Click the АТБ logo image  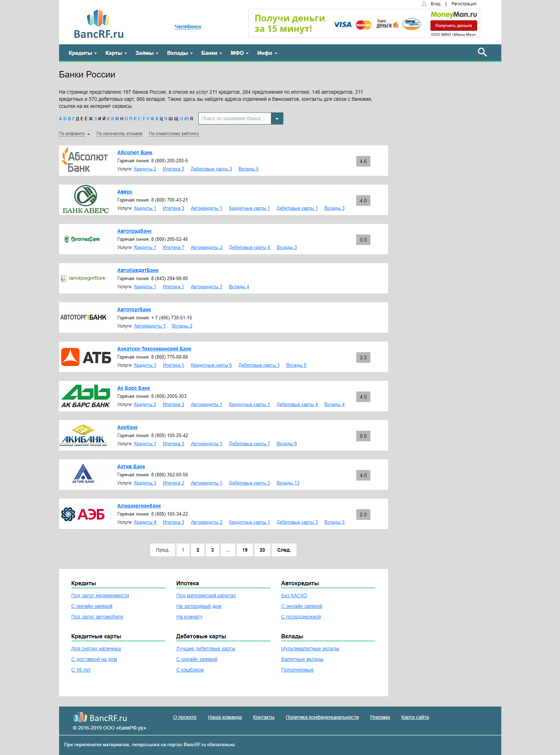tap(86, 357)
